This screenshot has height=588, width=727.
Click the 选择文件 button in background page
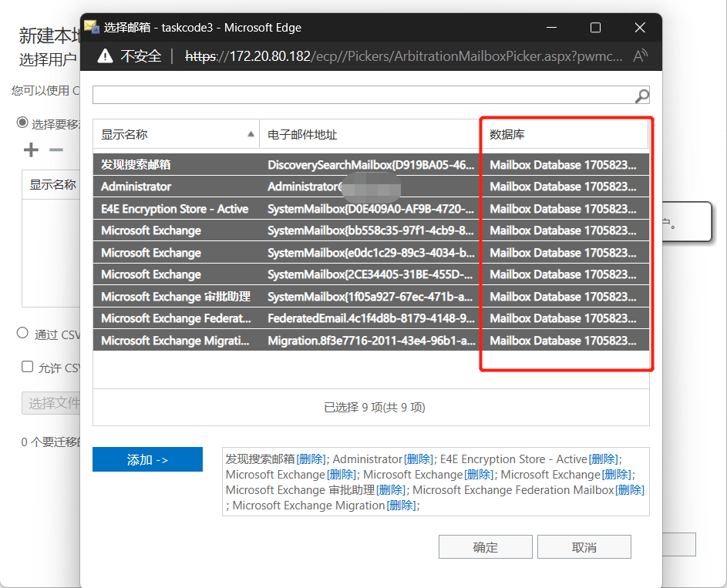coord(51,402)
